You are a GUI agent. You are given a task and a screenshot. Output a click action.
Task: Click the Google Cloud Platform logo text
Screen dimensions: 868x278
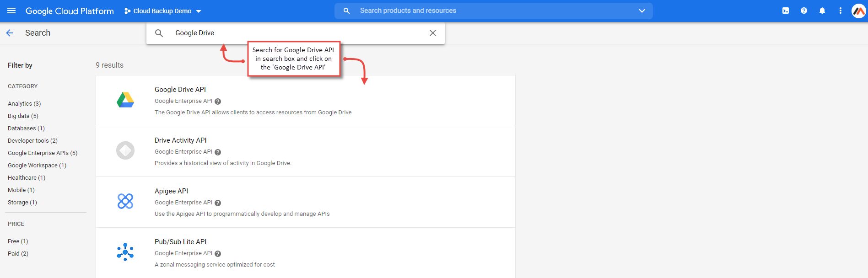click(70, 11)
